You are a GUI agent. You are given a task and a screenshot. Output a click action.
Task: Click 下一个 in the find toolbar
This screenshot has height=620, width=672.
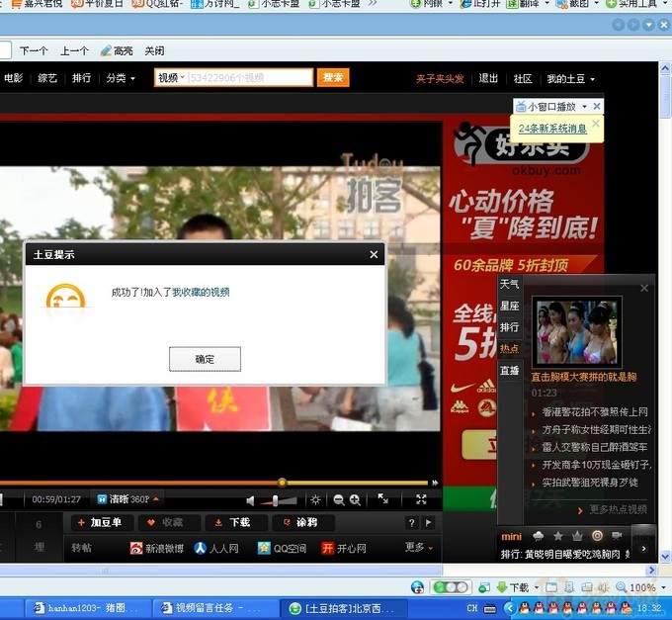[x=34, y=51]
